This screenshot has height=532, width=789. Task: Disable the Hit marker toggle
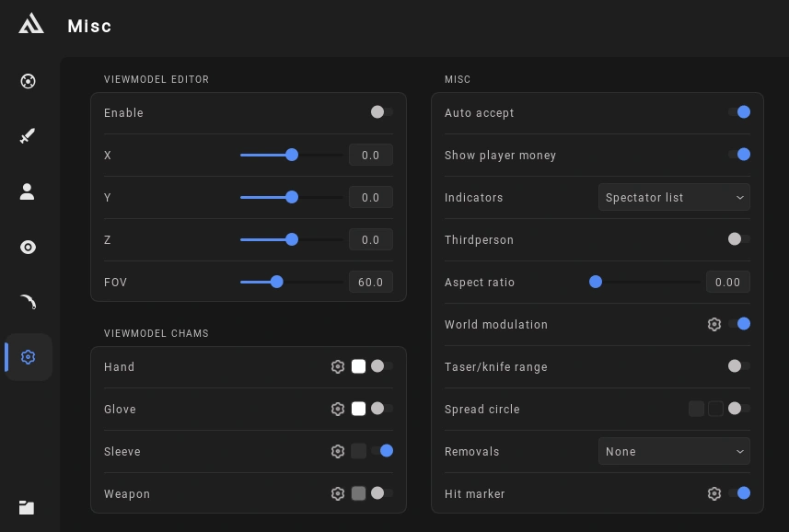pyautogui.click(x=739, y=493)
